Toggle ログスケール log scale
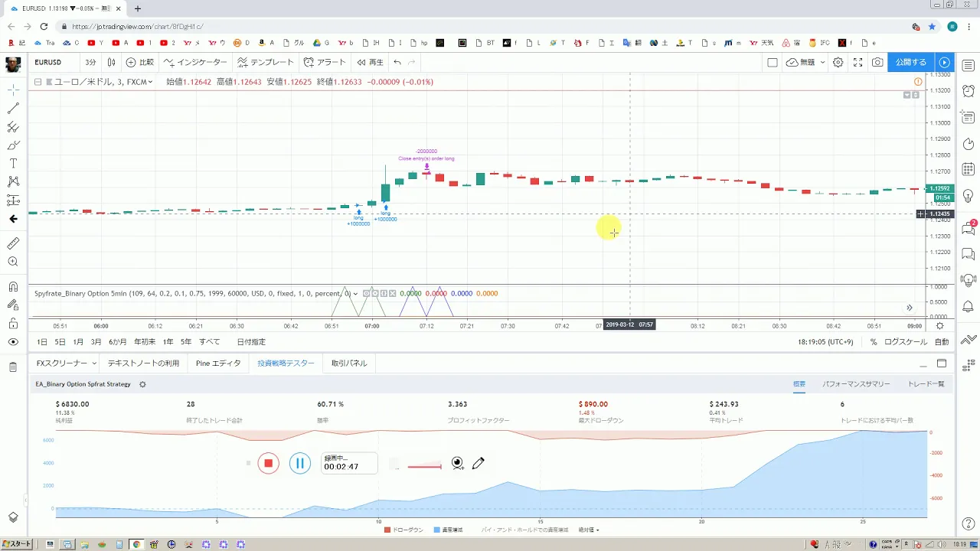The image size is (980, 551). coord(906,342)
